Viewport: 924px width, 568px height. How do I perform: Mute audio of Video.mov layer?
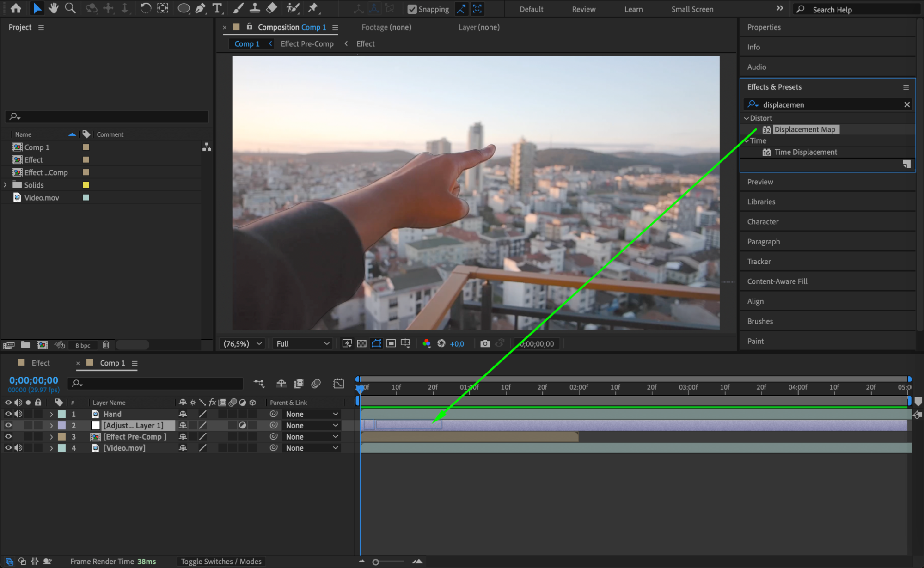point(18,448)
